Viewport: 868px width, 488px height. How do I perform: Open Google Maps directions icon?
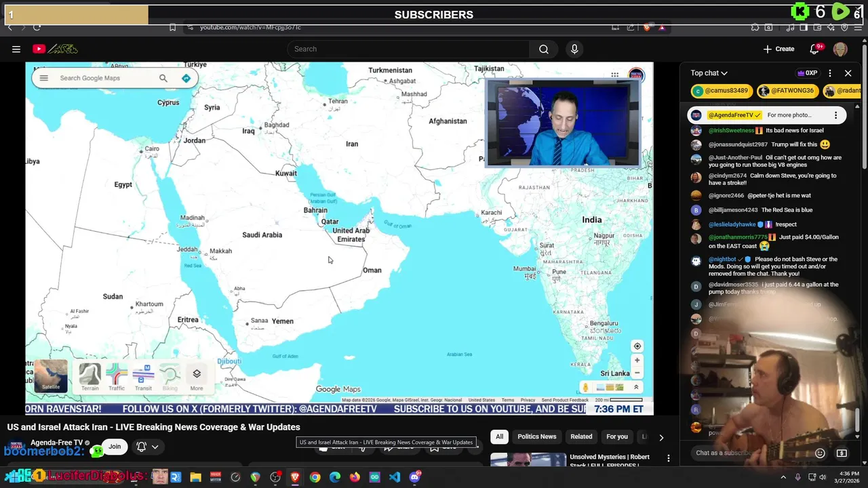pyautogui.click(x=186, y=78)
